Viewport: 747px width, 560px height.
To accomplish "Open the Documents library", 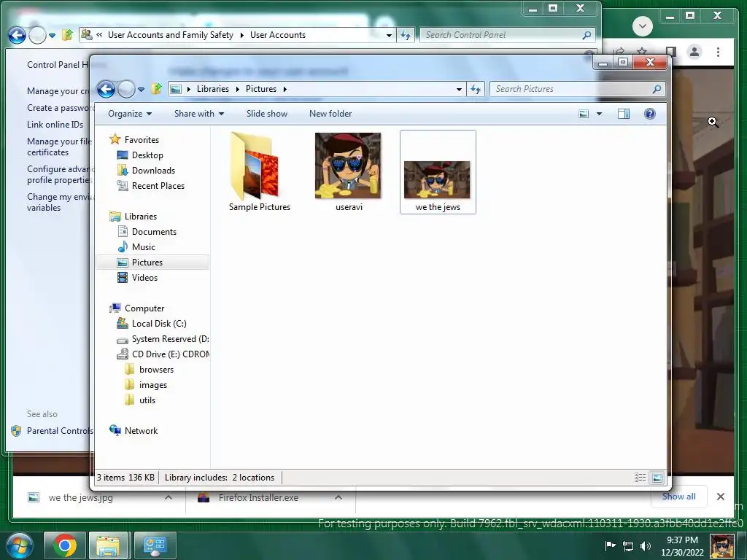I will (154, 232).
